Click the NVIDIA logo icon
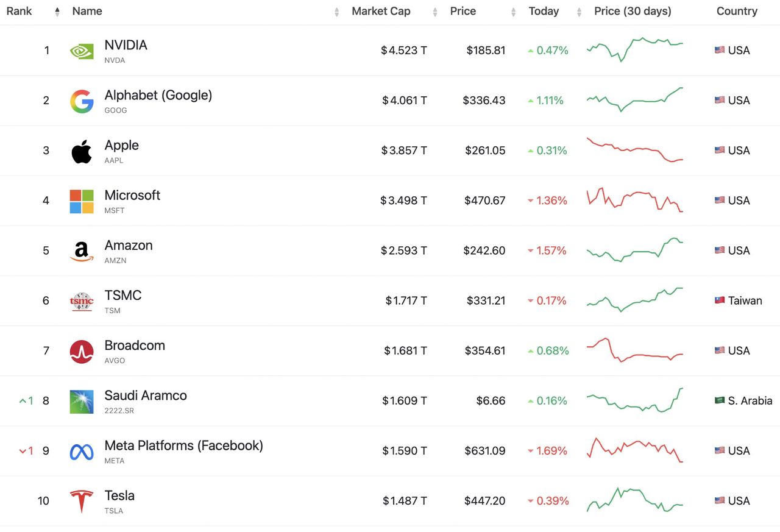 82,51
